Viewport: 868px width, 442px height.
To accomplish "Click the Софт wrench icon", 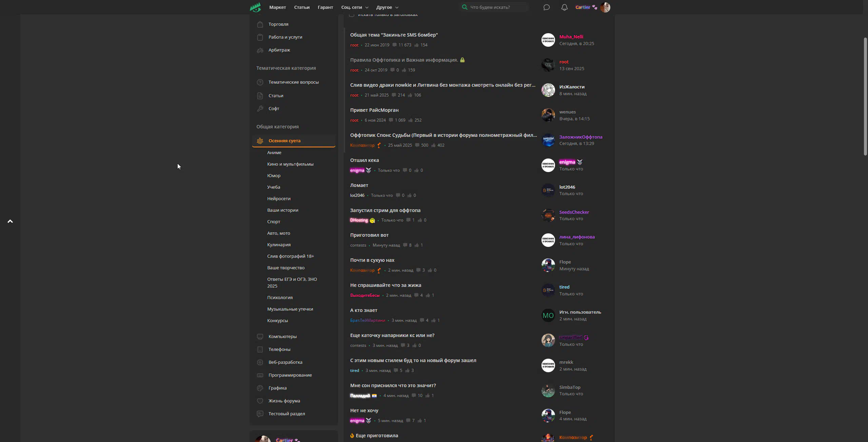I will [x=260, y=109].
